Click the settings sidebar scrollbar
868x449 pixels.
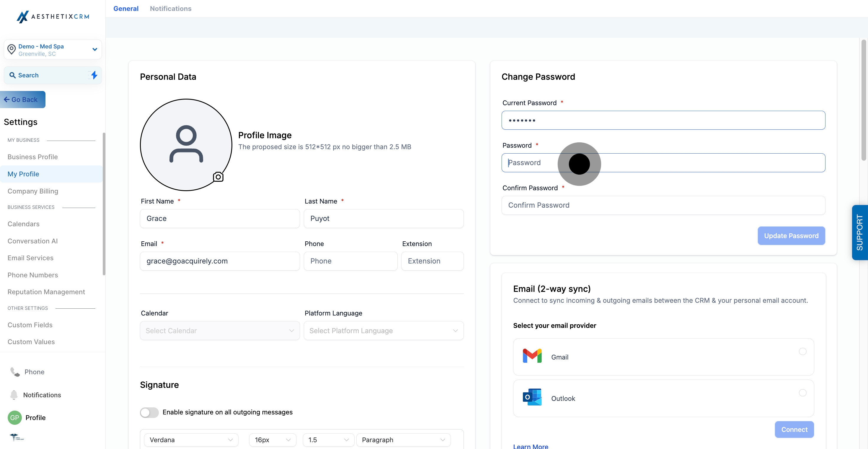point(104,204)
